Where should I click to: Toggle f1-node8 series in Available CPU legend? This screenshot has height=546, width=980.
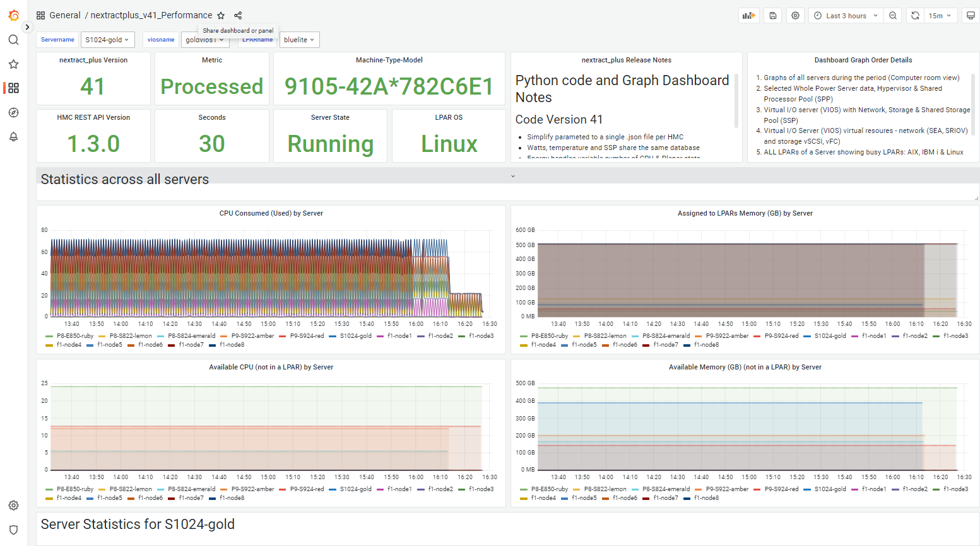[x=232, y=498]
